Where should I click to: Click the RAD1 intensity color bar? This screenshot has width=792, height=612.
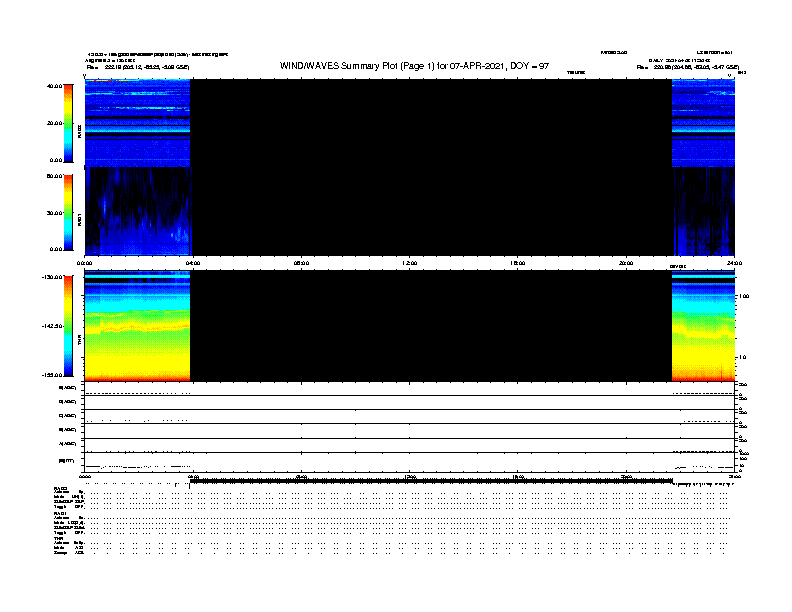[68, 213]
